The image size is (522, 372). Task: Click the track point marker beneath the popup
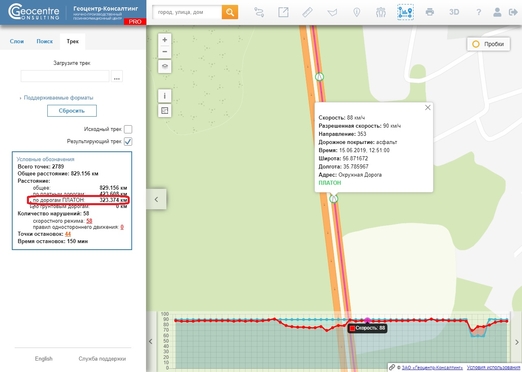[x=333, y=199]
